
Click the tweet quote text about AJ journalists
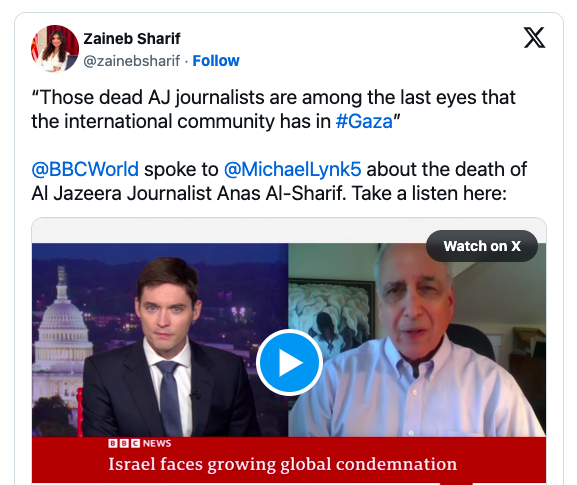(273, 110)
